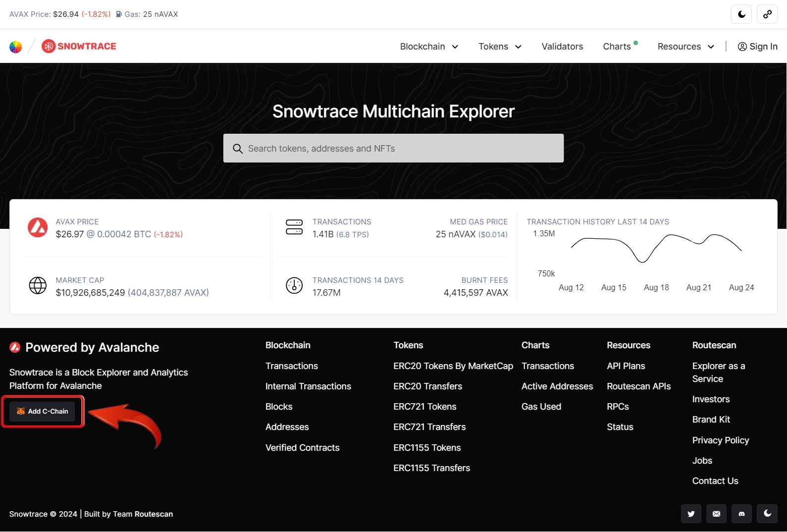Click the Snowtrace logo

click(79, 46)
